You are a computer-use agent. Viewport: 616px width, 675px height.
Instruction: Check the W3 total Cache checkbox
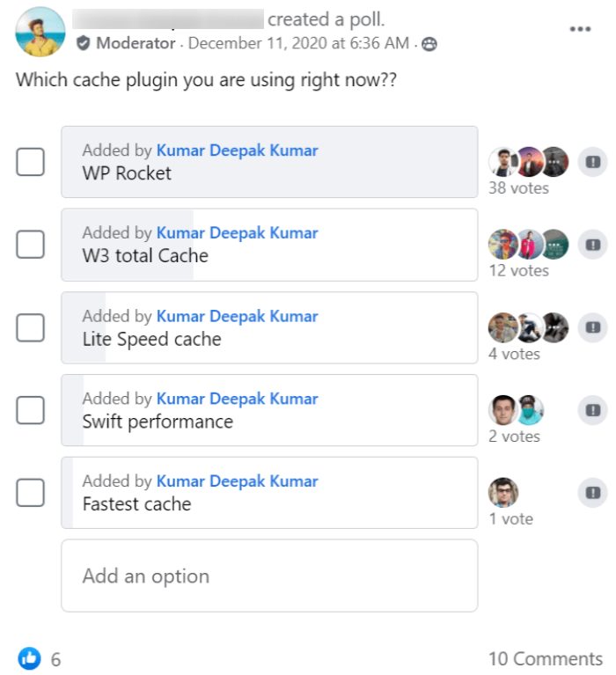tap(31, 244)
